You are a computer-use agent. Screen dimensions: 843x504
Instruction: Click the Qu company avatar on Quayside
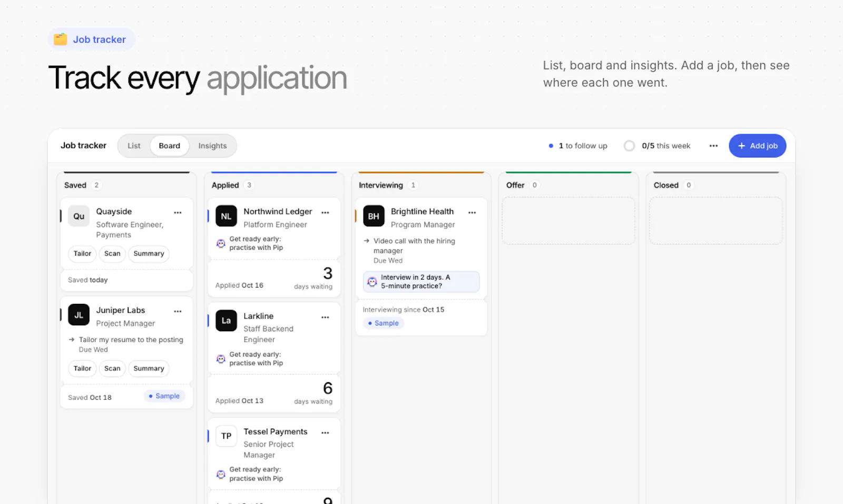79,216
